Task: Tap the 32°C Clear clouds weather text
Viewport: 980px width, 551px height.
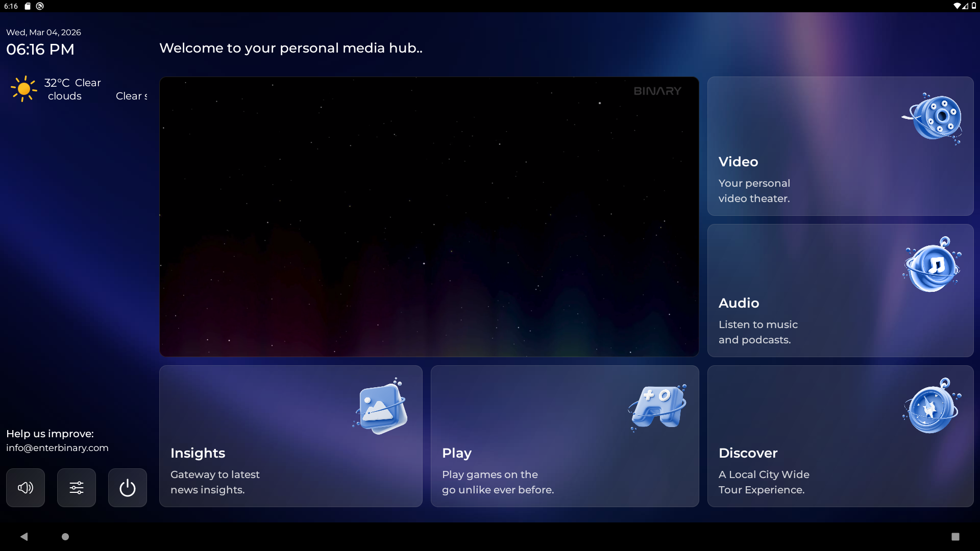Action: pos(72,89)
